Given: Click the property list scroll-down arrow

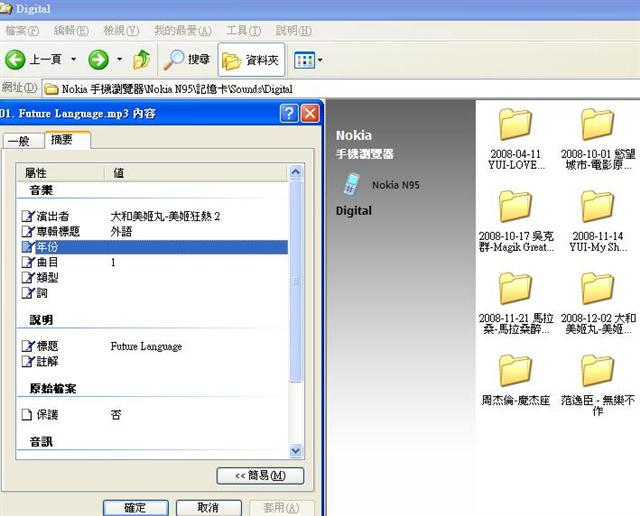Looking at the screenshot, I should [296, 450].
